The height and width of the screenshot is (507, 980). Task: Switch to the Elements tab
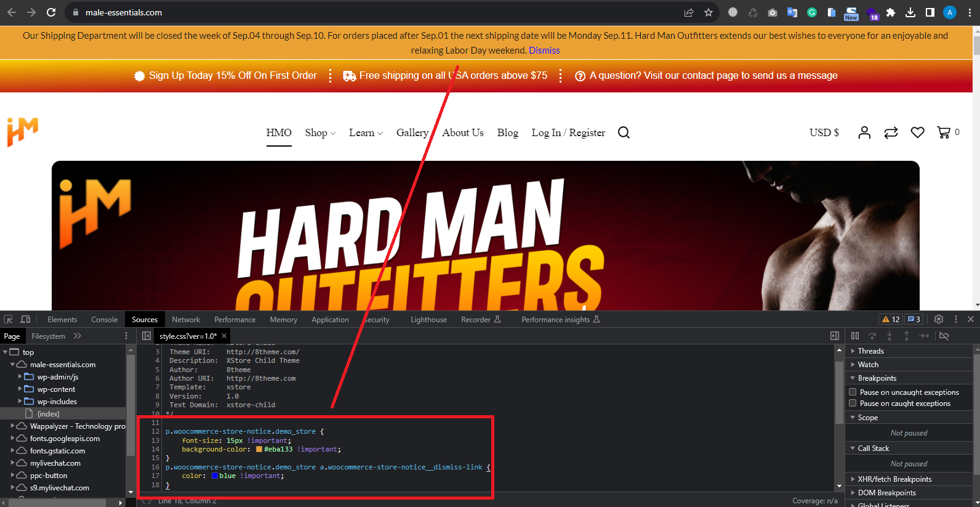[x=62, y=319]
